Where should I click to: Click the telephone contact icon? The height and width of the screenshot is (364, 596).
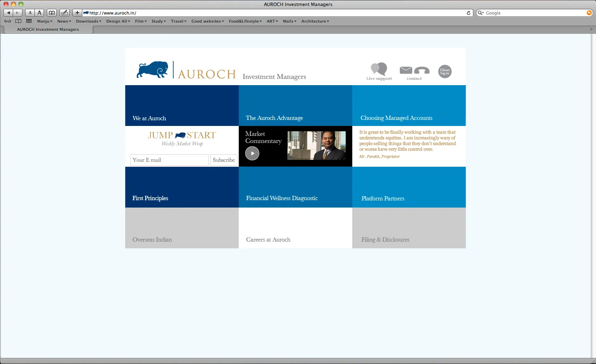click(422, 70)
